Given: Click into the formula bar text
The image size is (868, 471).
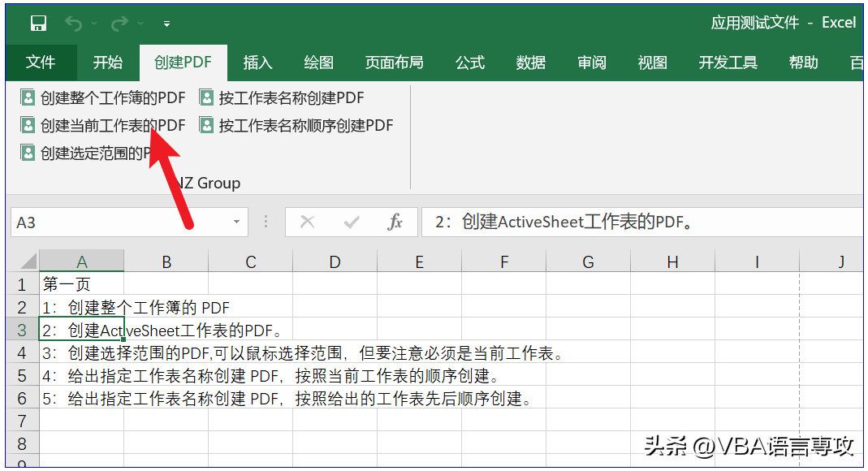Looking at the screenshot, I should click(642, 223).
